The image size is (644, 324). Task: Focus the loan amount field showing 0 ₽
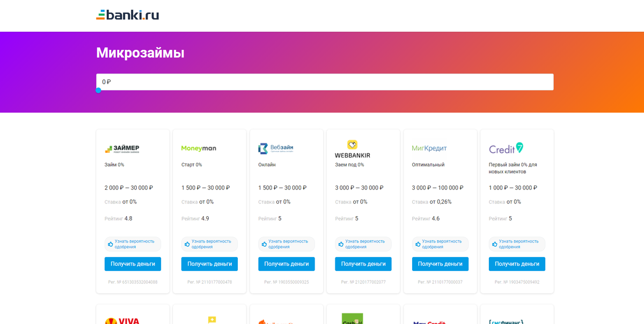(325, 82)
